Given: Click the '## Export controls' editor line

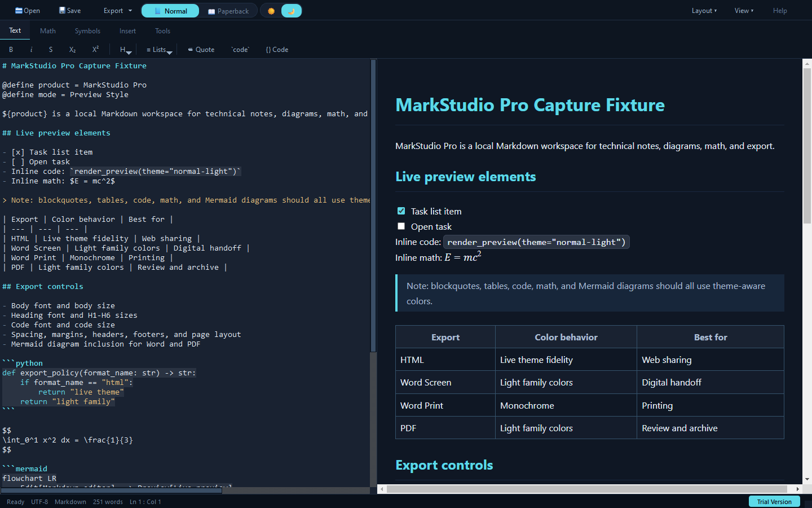Looking at the screenshot, I should (x=43, y=286).
